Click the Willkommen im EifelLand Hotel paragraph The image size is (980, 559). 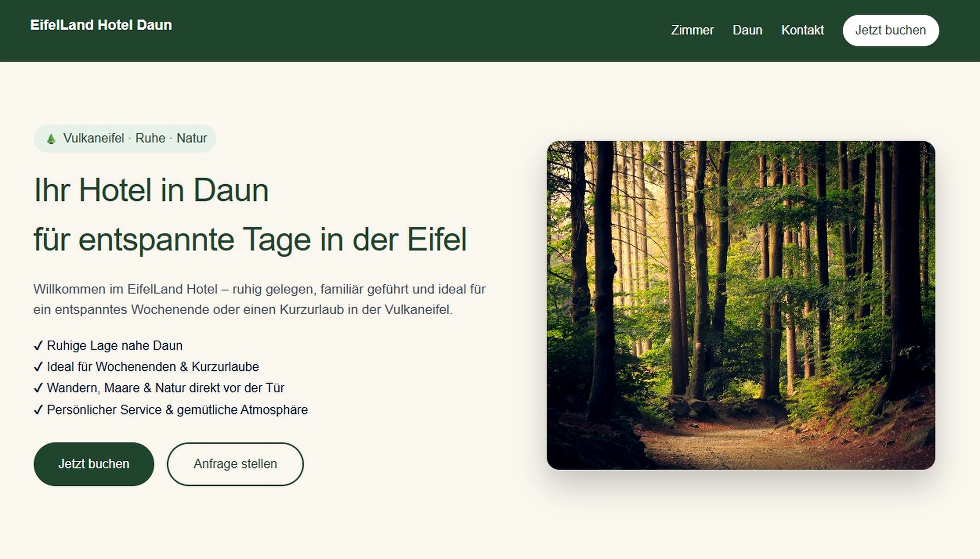click(259, 299)
